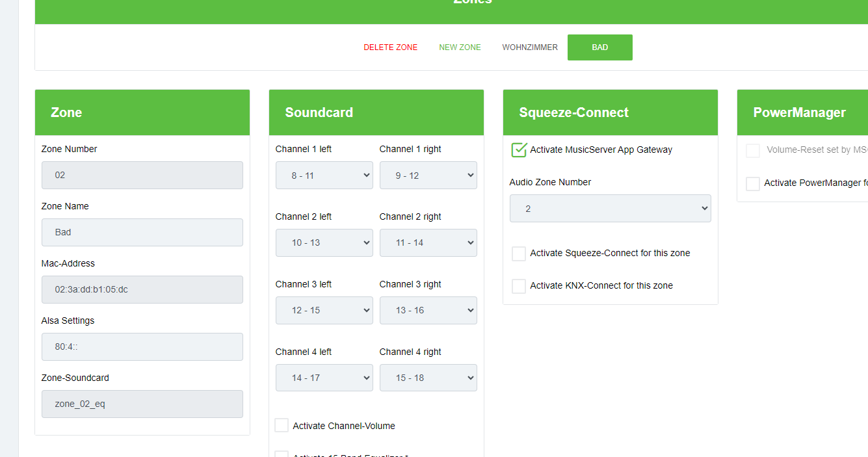The image size is (868, 457).
Task: Open Channel 1 left dropdown
Action: coord(324,176)
